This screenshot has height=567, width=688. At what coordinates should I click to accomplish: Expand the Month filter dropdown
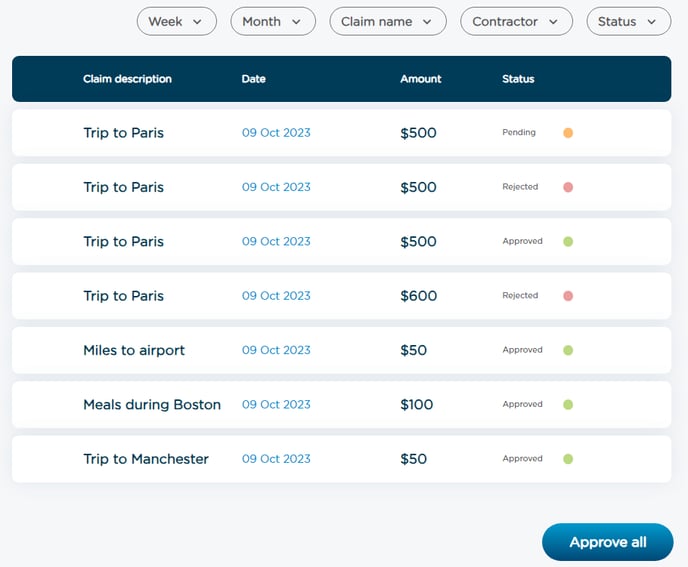coord(272,22)
